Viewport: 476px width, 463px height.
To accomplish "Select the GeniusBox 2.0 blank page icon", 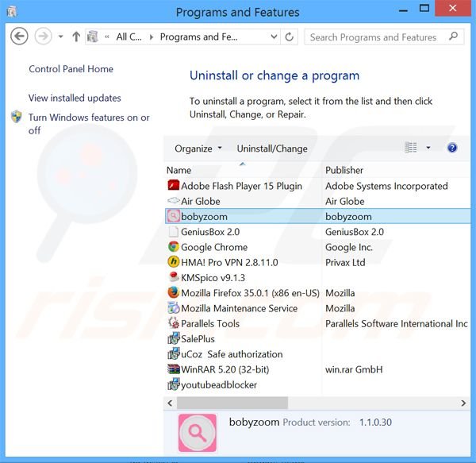I will (x=173, y=232).
